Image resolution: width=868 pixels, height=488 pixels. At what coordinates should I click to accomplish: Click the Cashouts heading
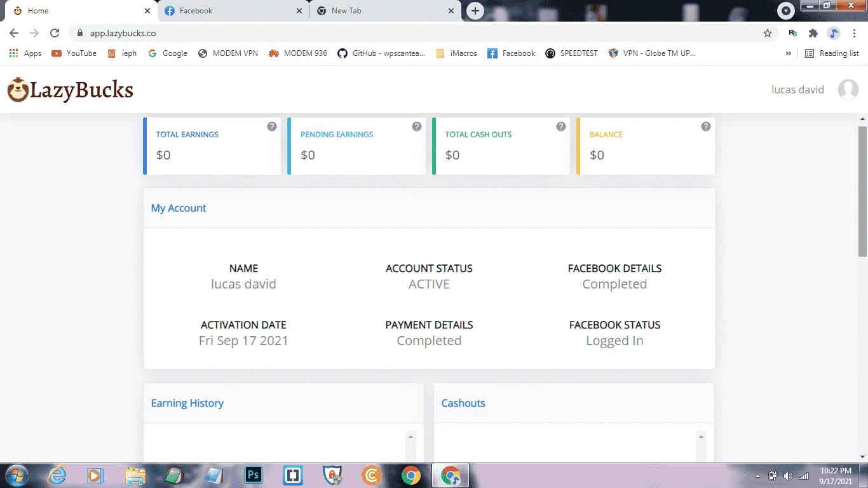pyautogui.click(x=463, y=403)
